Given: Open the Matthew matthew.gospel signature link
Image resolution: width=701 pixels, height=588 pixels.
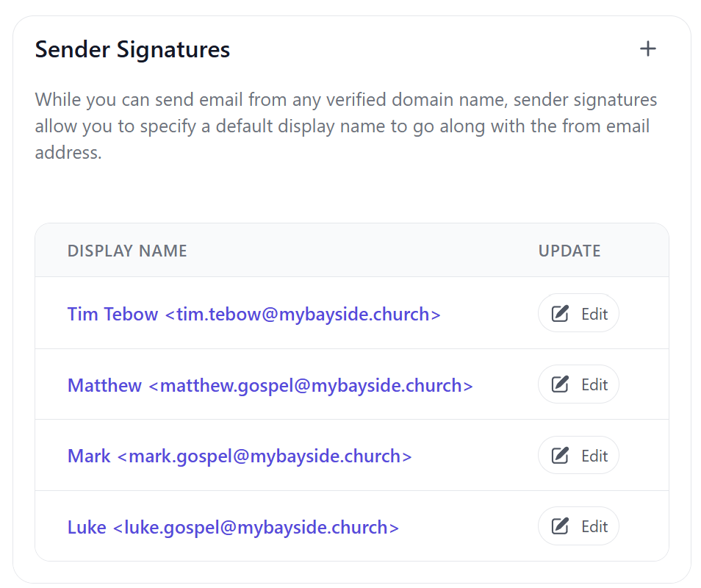Looking at the screenshot, I should [x=270, y=385].
